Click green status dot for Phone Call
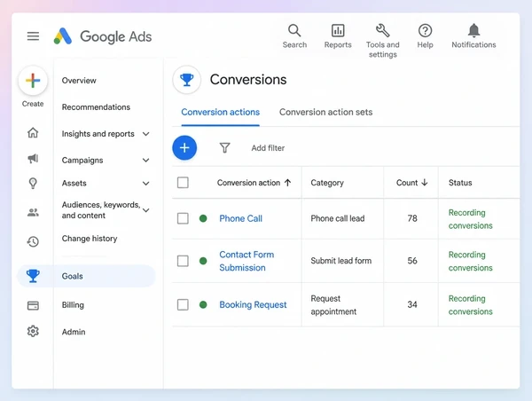 click(x=203, y=218)
